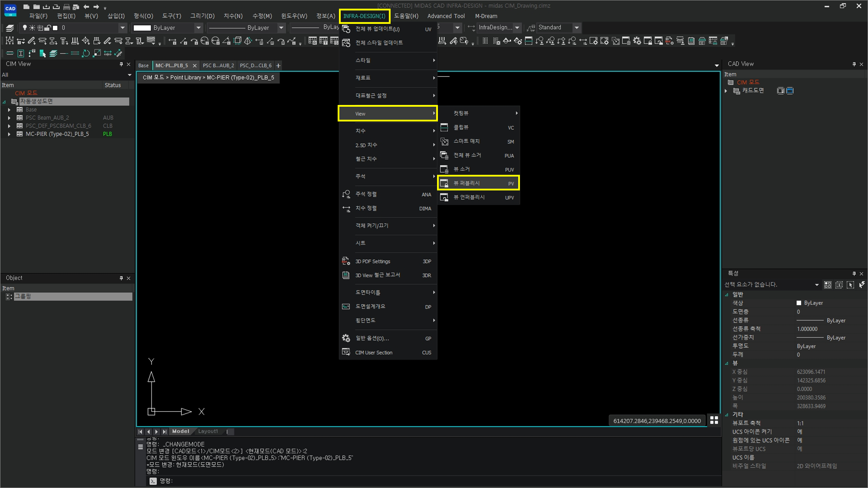Switch to the Layout1 tab
868x488 pixels.
pos(208,431)
